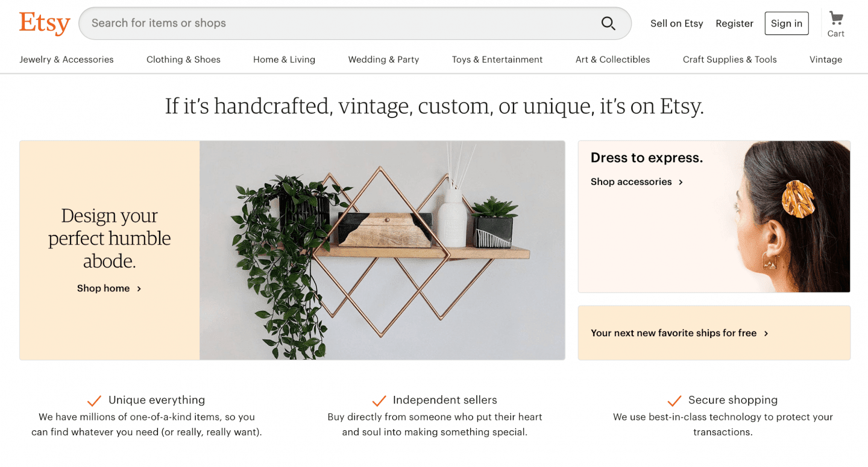Click the Register link
The image size is (868, 467).
[734, 24]
